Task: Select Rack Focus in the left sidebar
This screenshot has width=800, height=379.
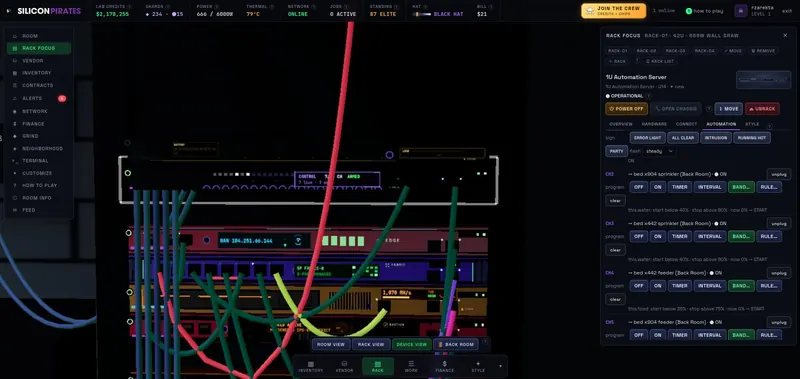Action: (x=39, y=48)
